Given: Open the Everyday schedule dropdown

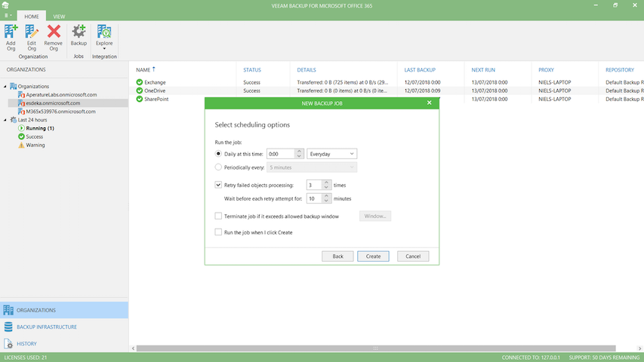Looking at the screenshot, I should (x=331, y=154).
